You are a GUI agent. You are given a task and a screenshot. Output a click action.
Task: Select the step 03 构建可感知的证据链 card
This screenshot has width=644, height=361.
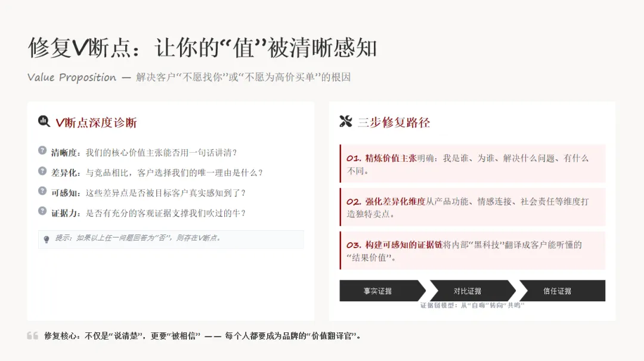click(x=472, y=251)
